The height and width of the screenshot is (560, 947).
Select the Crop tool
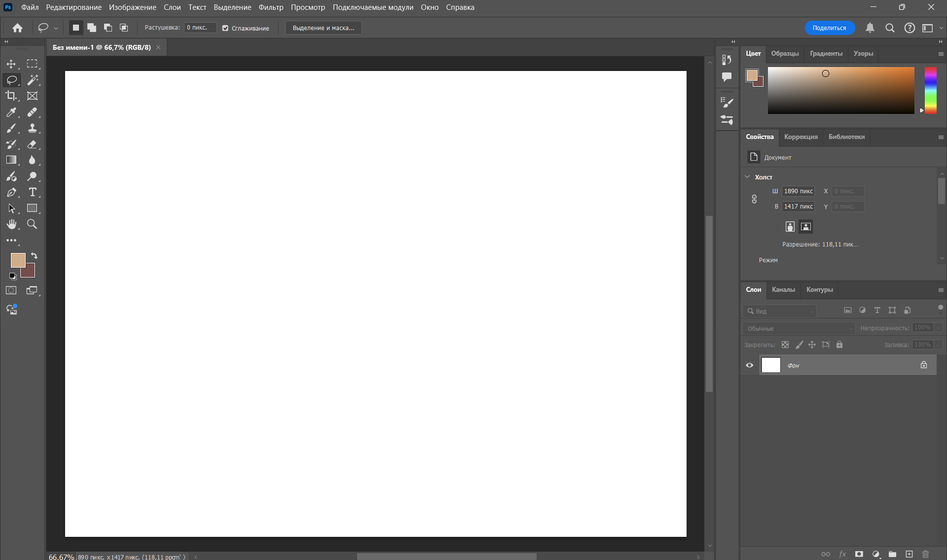click(x=11, y=96)
